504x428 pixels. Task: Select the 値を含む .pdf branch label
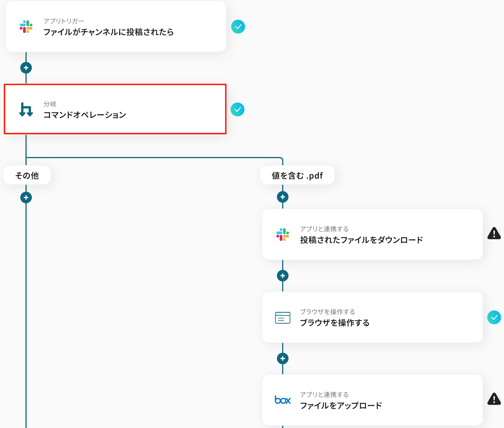[x=297, y=175]
